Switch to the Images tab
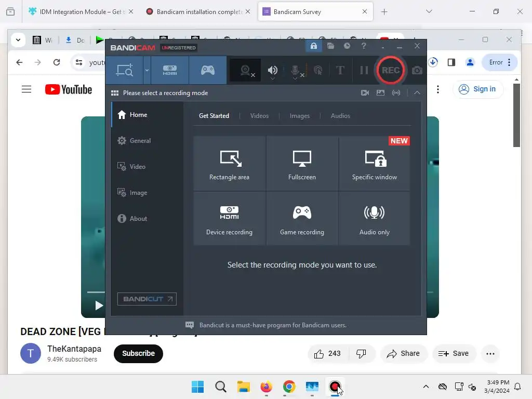The width and height of the screenshot is (532, 399). 300,116
